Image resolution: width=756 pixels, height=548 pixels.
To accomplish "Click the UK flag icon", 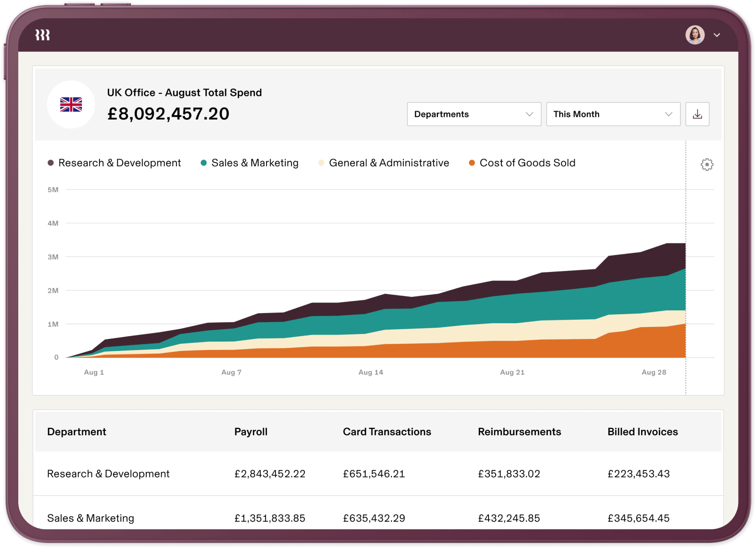I will pyautogui.click(x=71, y=105).
